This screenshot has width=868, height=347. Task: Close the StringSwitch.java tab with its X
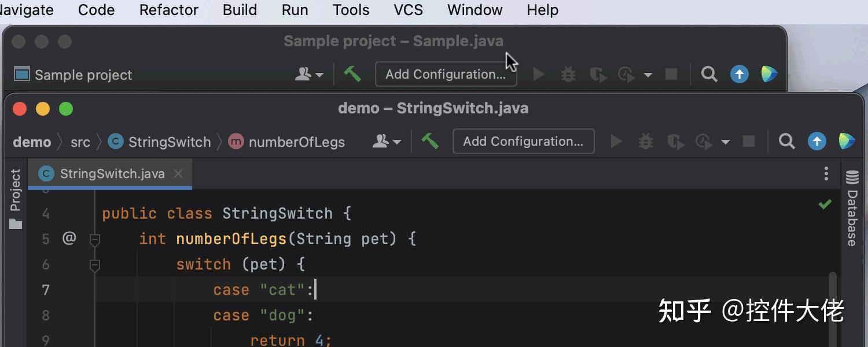(178, 173)
